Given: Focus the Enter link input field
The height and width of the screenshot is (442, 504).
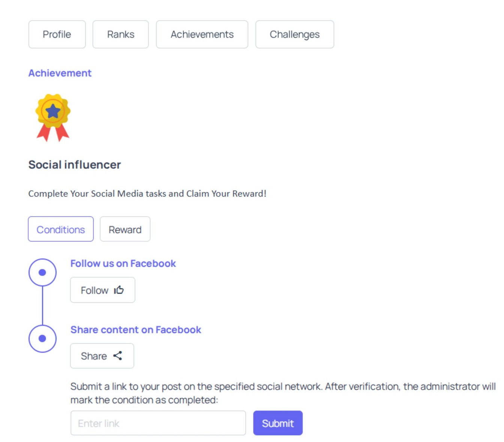Looking at the screenshot, I should [158, 423].
